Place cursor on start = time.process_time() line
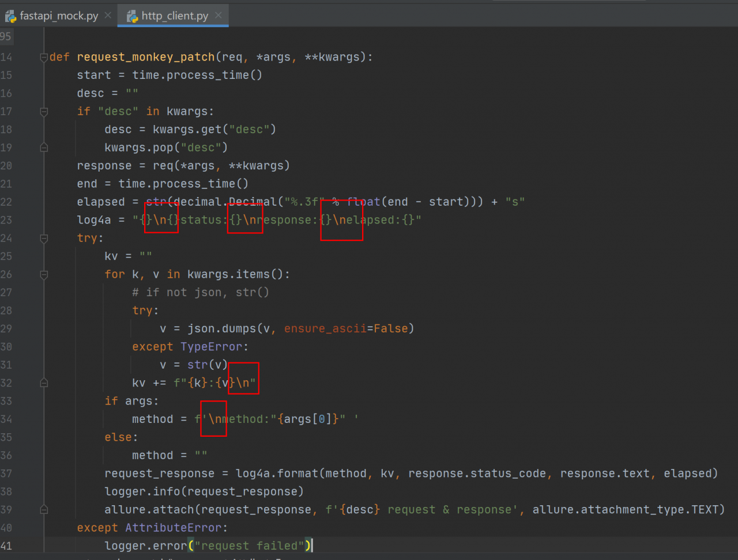This screenshot has width=738, height=560. (x=170, y=75)
